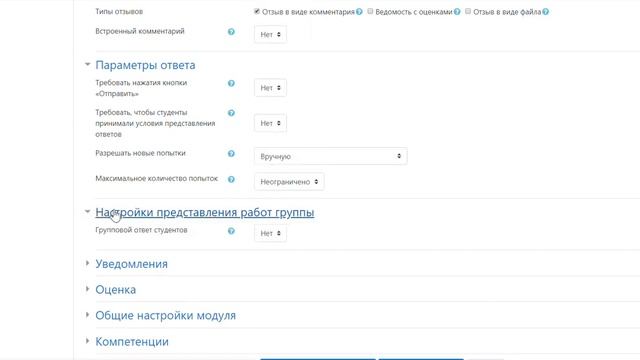
Task: Open help icon for 'Ведомость с оценками'
Action: click(457, 12)
